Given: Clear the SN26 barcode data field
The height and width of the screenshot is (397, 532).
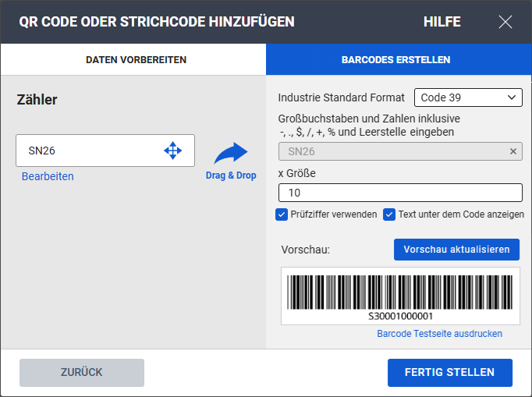Looking at the screenshot, I should (513, 151).
